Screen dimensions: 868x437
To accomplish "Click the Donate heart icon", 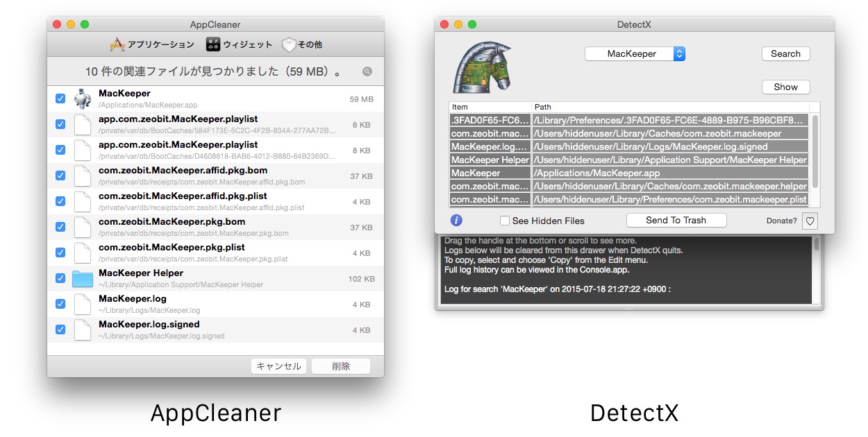I will pos(810,221).
